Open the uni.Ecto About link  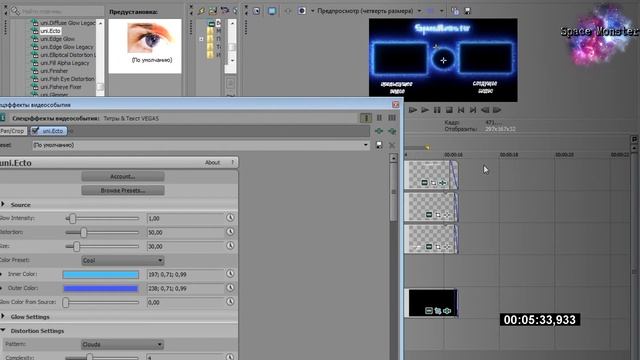212,162
